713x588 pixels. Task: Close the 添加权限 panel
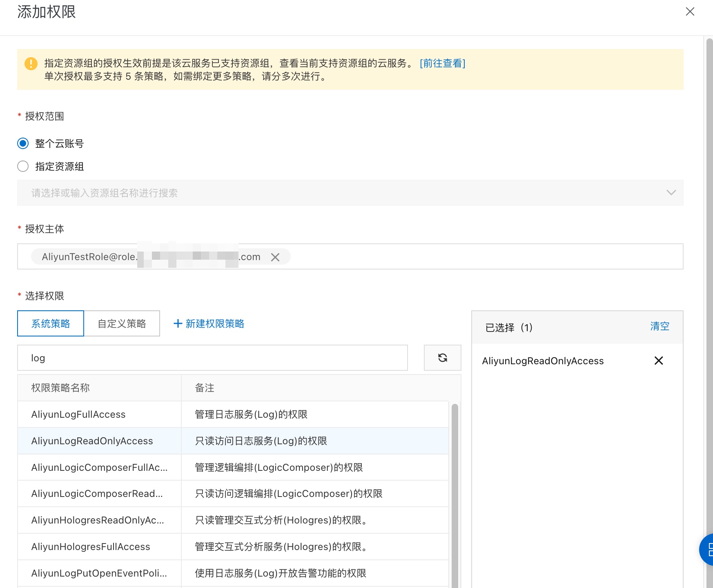[x=690, y=11]
